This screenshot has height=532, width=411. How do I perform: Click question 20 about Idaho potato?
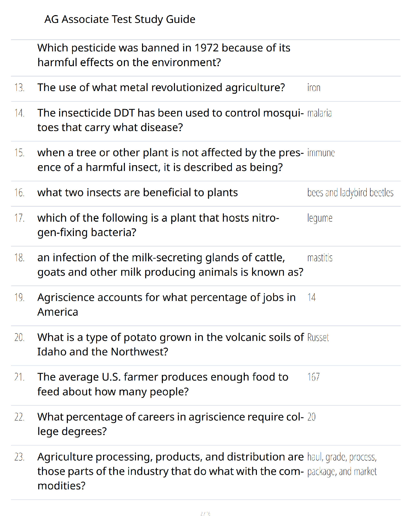pos(171,345)
